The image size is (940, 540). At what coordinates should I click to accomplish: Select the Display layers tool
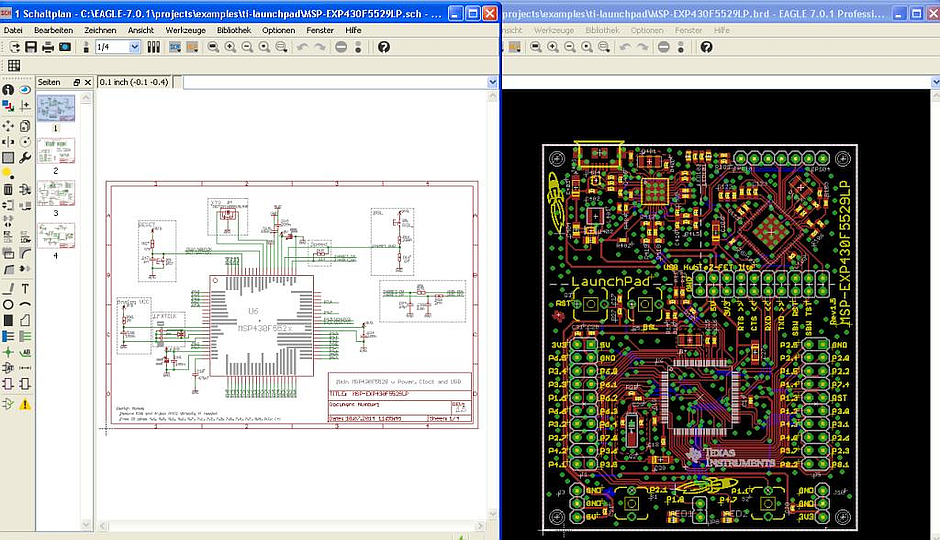[8, 106]
